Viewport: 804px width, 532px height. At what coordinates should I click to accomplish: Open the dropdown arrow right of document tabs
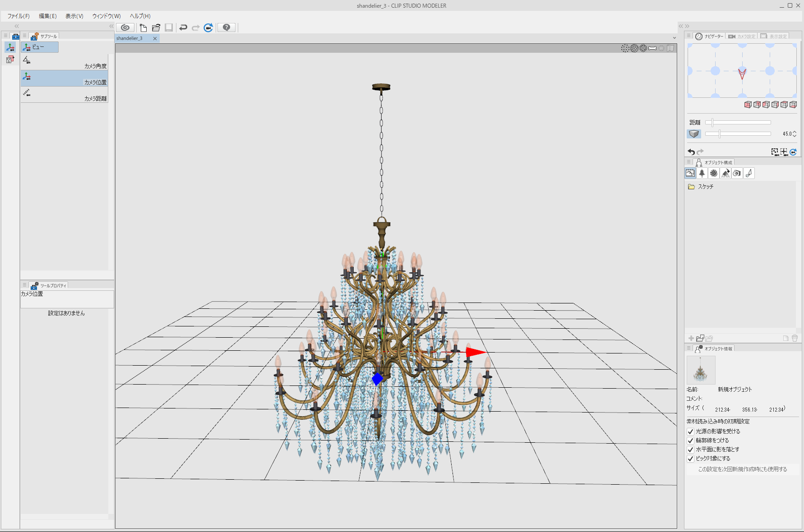point(674,38)
